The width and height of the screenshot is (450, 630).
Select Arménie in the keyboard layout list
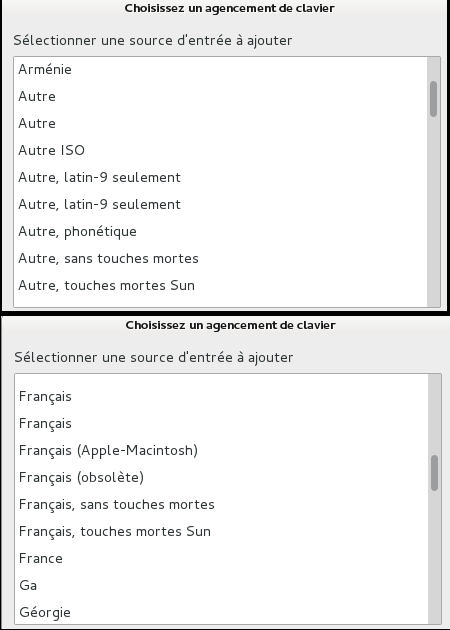(x=221, y=70)
